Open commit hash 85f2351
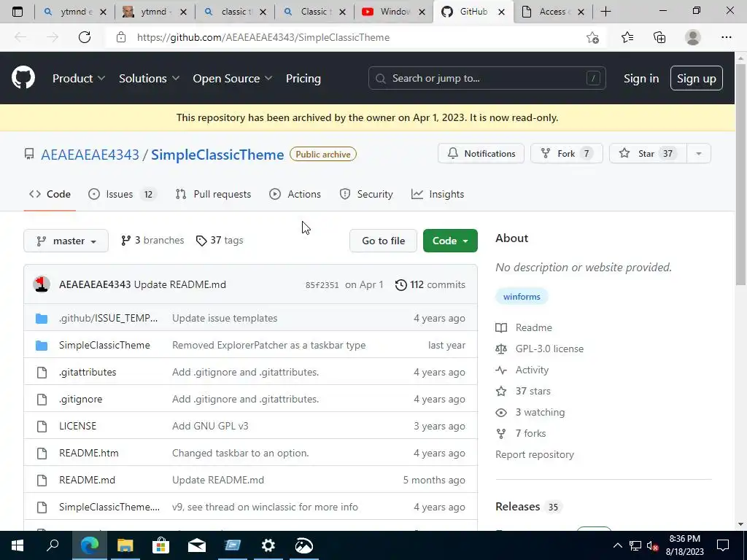 coord(322,285)
